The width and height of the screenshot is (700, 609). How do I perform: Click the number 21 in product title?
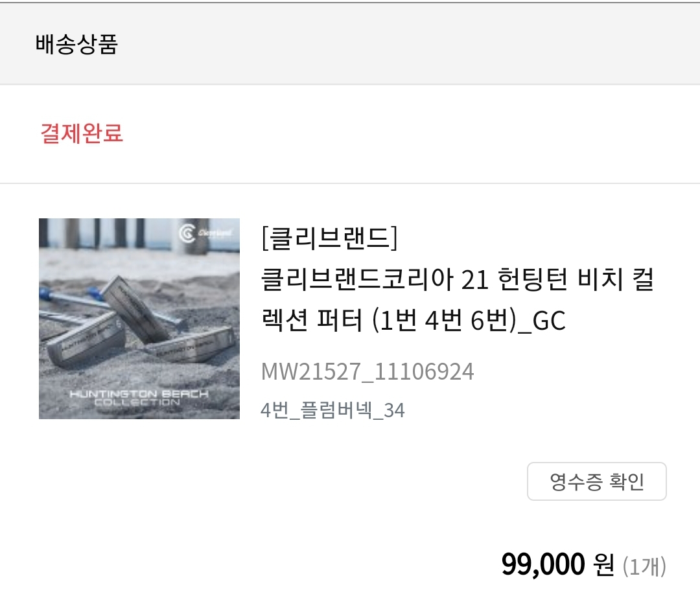click(474, 280)
